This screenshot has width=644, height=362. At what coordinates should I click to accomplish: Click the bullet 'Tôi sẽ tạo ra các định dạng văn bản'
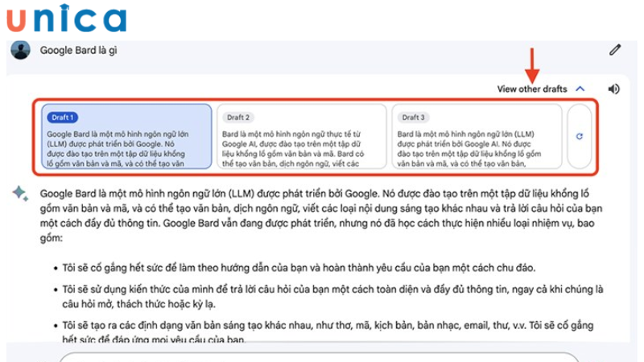pyautogui.click(x=328, y=332)
